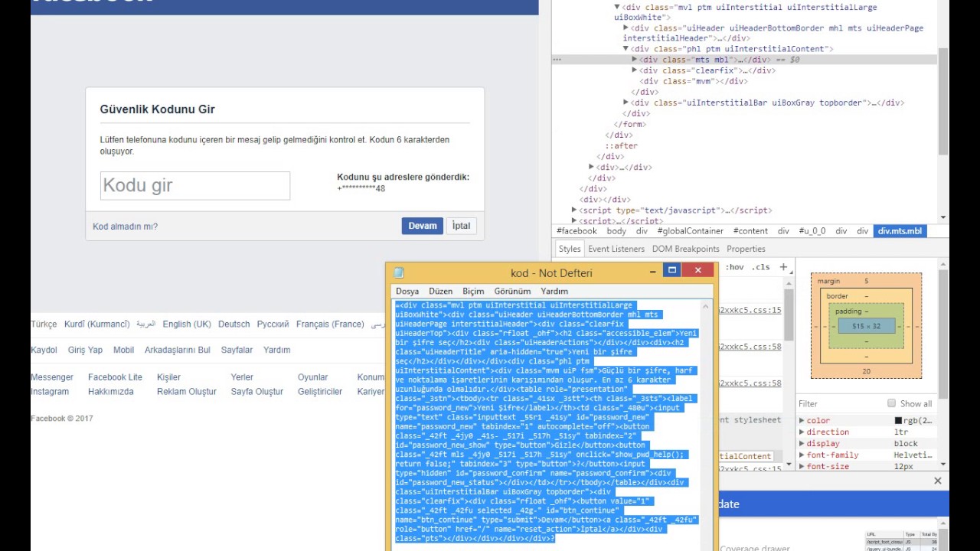Open the Düzen menu in Notepad
The width and height of the screenshot is (980, 551).
440,291
